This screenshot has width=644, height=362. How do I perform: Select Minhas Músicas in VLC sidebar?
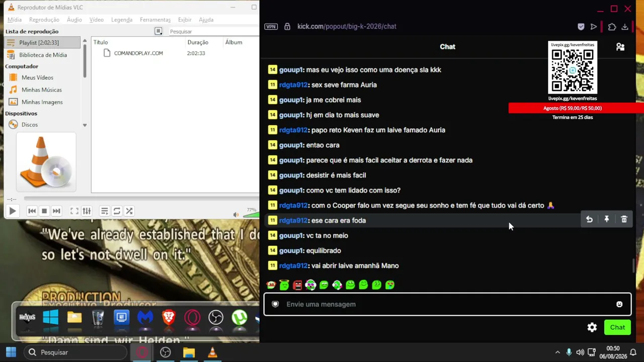pos(41,89)
